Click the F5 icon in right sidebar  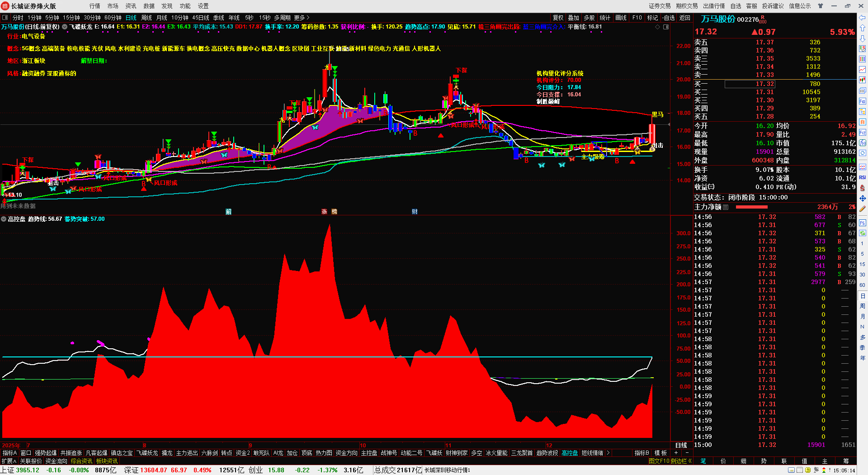tap(863, 223)
